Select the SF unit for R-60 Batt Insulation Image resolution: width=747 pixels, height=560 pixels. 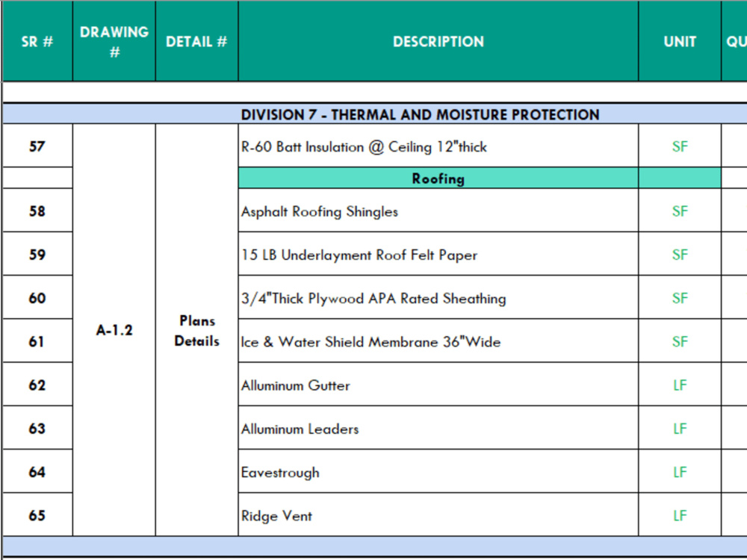point(680,146)
